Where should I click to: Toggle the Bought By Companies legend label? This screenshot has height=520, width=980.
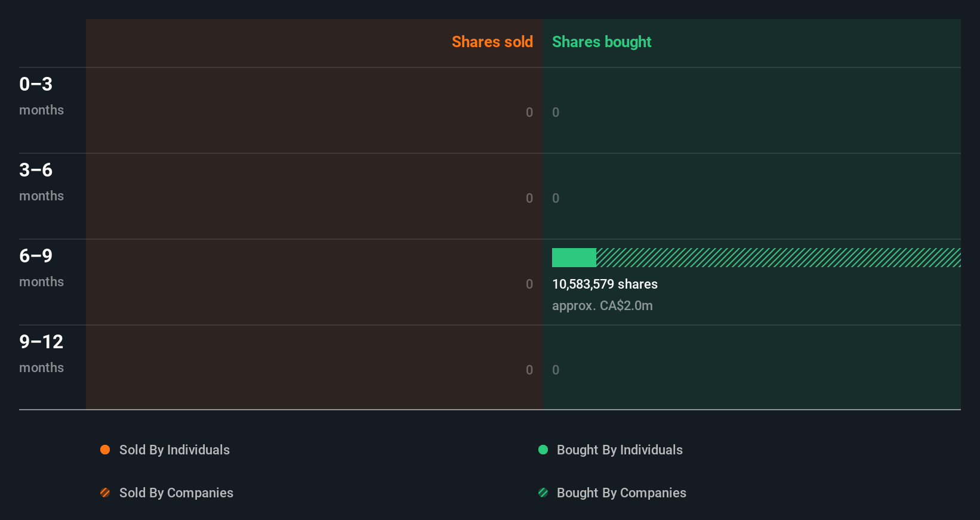621,493
